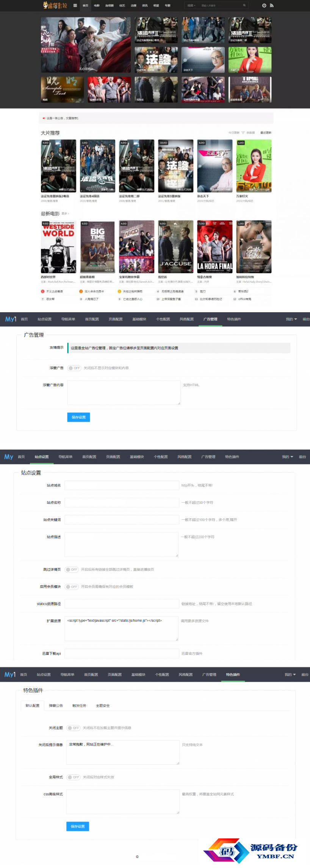Focus the 站点名称 input field

(x=122, y=502)
